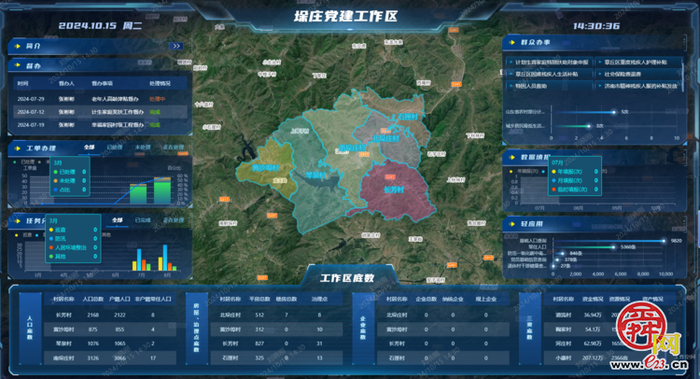
Task: Click the yellow arrow icon beside 群众办事
Action: pyautogui.click(x=512, y=42)
